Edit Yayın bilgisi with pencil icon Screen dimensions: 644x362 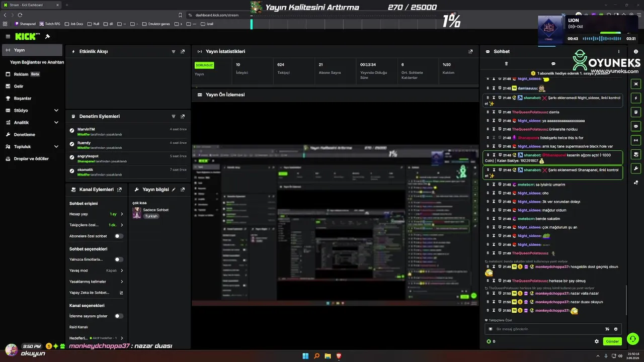[174, 190]
